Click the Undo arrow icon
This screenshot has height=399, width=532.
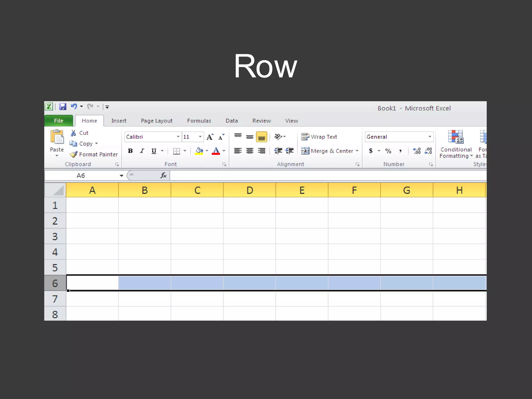pyautogui.click(x=74, y=107)
